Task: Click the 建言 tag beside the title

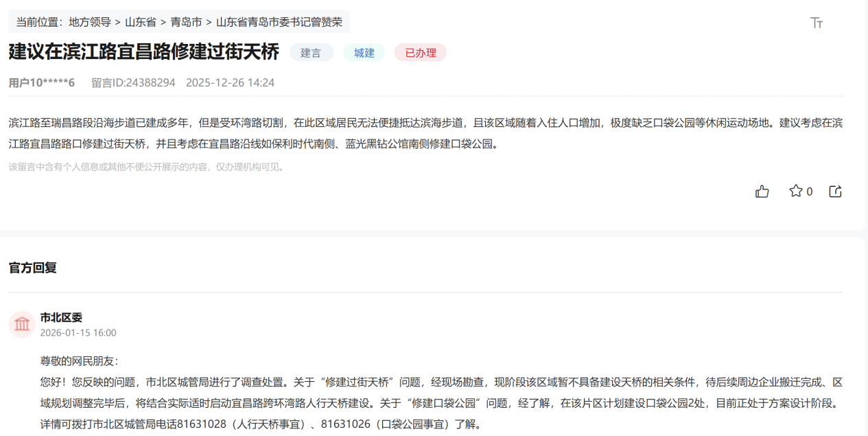Action: (x=312, y=52)
